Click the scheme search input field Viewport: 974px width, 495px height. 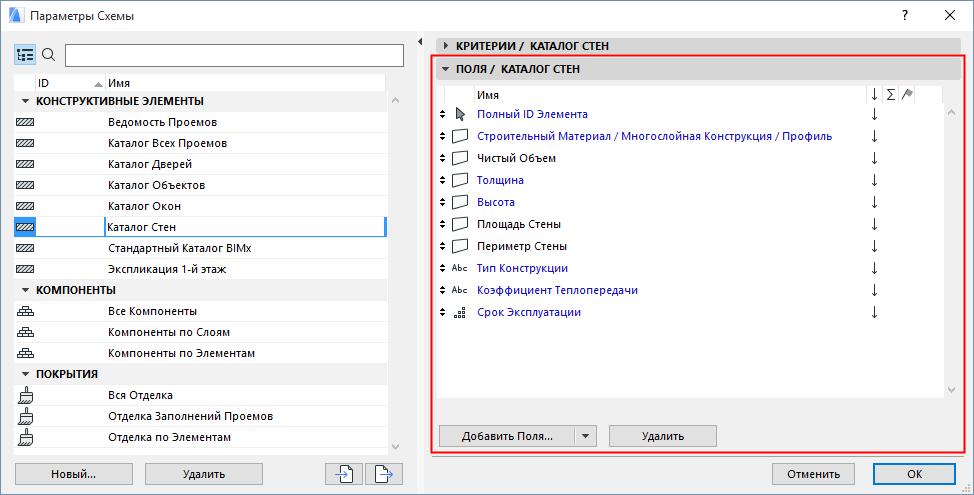tap(234, 55)
